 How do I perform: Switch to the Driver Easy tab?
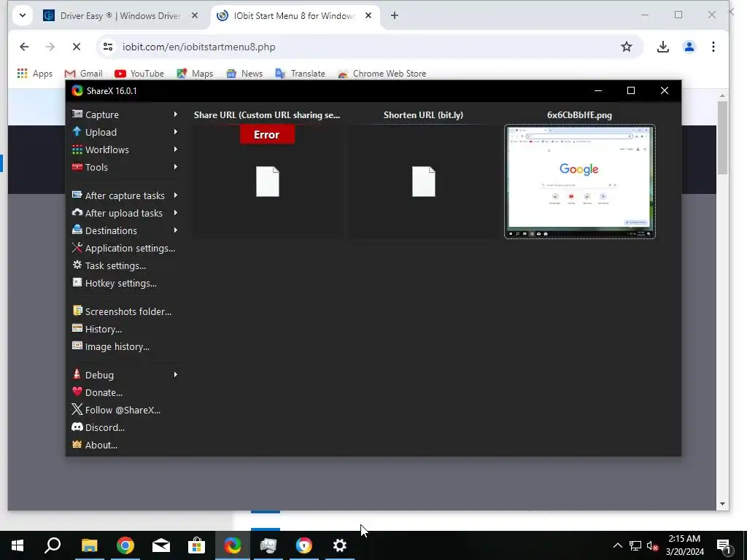(119, 16)
